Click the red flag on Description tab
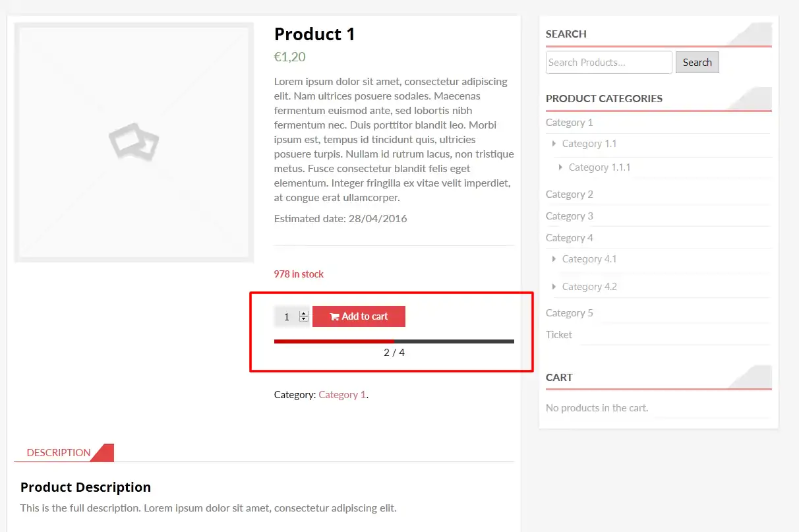Screen dimensions: 799x532 click(x=104, y=452)
